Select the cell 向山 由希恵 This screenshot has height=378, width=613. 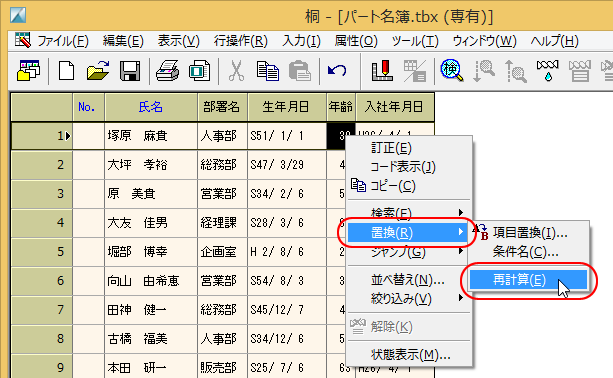[x=151, y=281]
